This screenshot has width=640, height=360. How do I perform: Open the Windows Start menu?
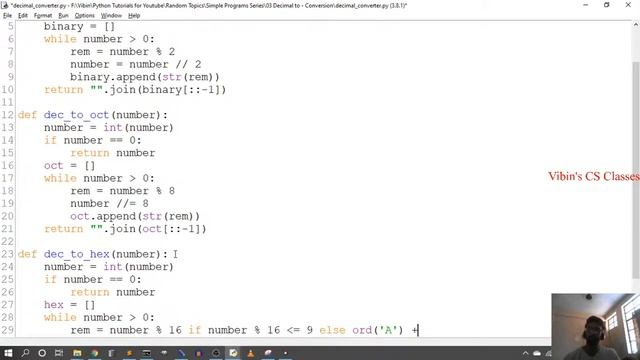[8, 353]
